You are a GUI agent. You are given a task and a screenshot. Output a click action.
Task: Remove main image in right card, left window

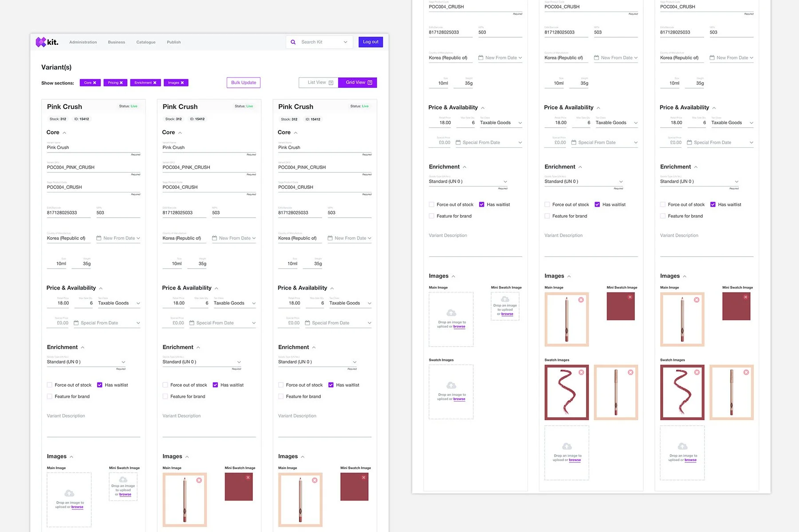315,480
